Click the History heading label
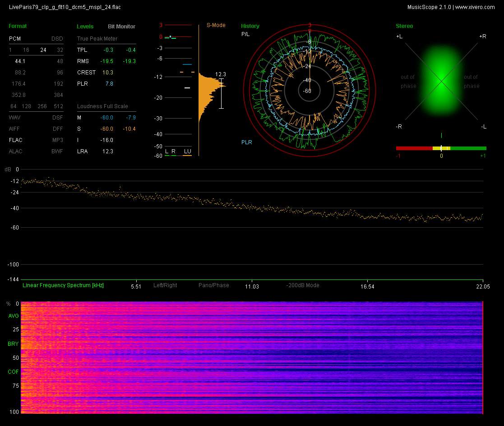Viewport: 504px width, 426px height. tap(250, 26)
